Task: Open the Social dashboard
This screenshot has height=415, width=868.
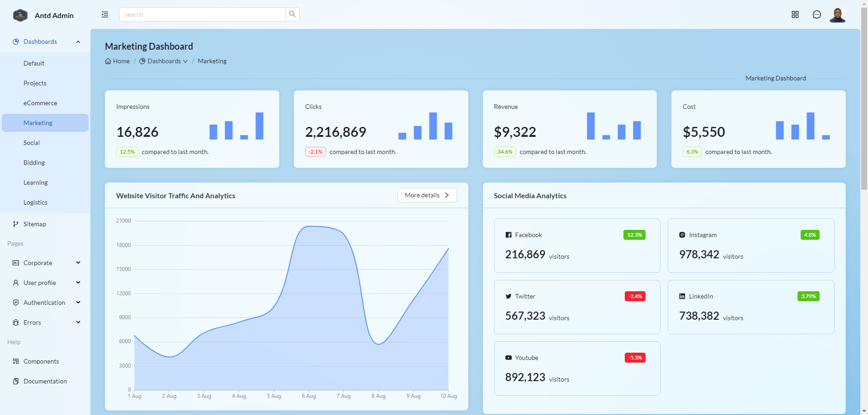Action: pyautogui.click(x=45, y=143)
